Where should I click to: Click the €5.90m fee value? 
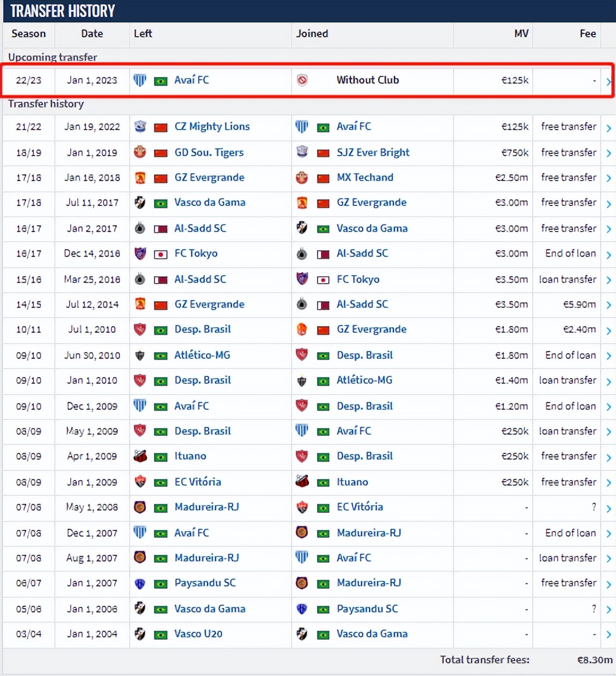[x=579, y=305]
